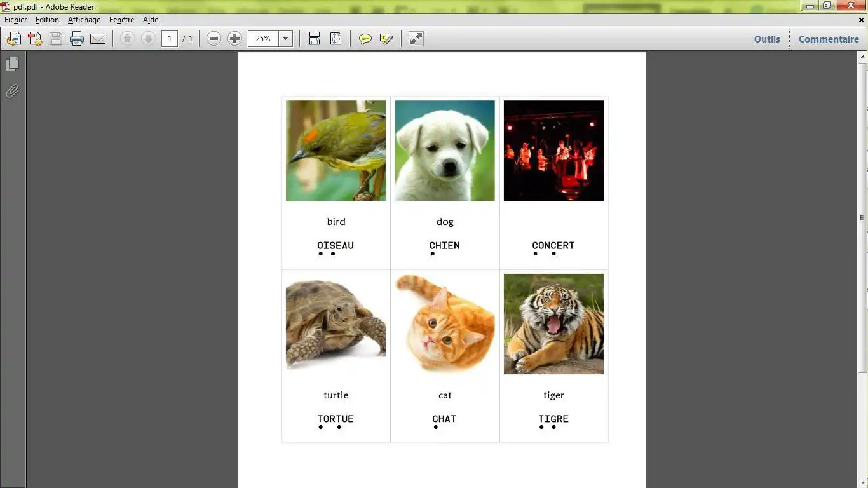Open the Fichier menu
The width and height of the screenshot is (868, 488).
point(15,20)
